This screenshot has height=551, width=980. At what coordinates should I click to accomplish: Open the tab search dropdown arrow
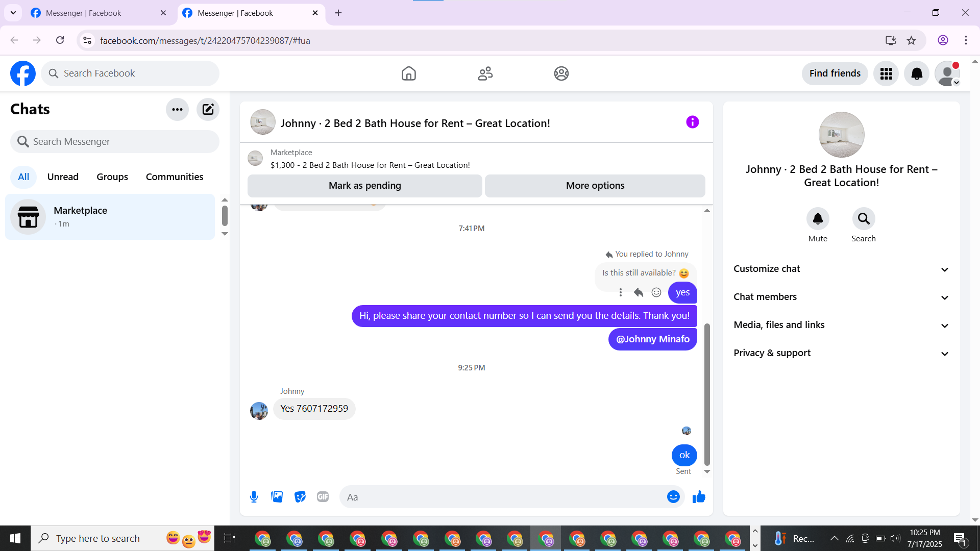(x=13, y=13)
